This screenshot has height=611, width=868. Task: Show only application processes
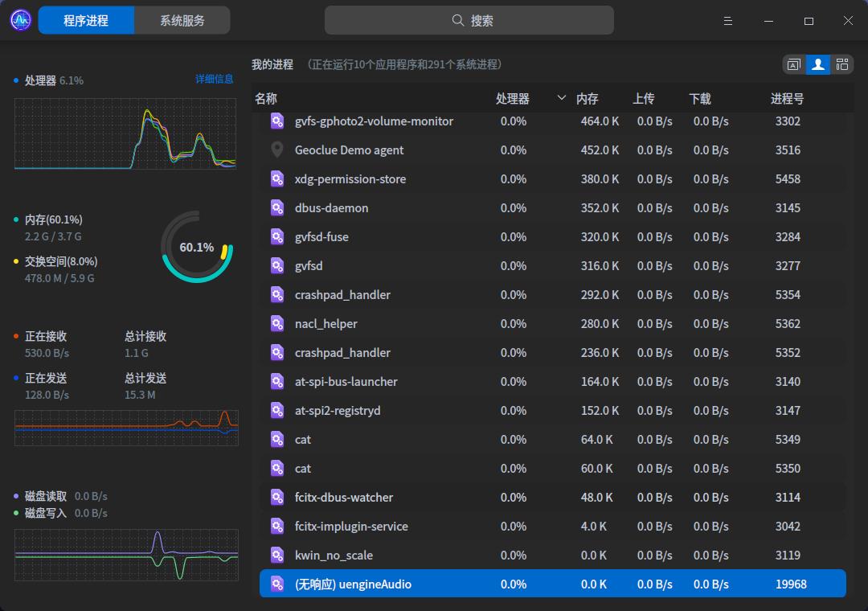[794, 65]
